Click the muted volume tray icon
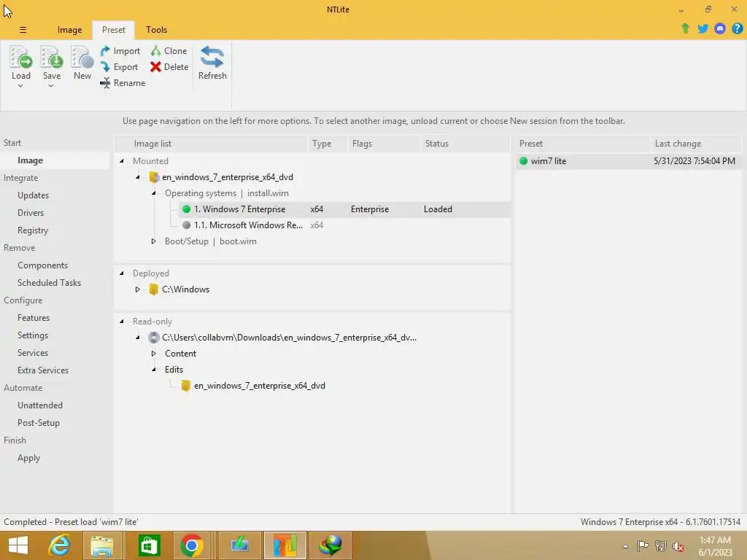The height and width of the screenshot is (560, 747). pyautogui.click(x=678, y=546)
